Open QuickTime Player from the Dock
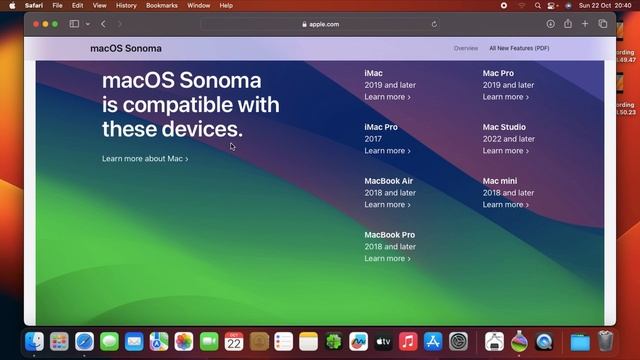This screenshot has height=360, width=640. 544,341
